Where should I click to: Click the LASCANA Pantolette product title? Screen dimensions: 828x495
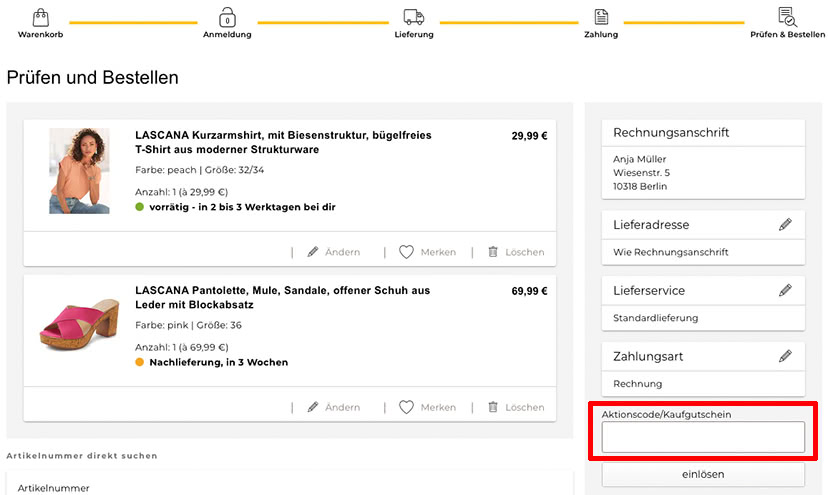coord(283,297)
